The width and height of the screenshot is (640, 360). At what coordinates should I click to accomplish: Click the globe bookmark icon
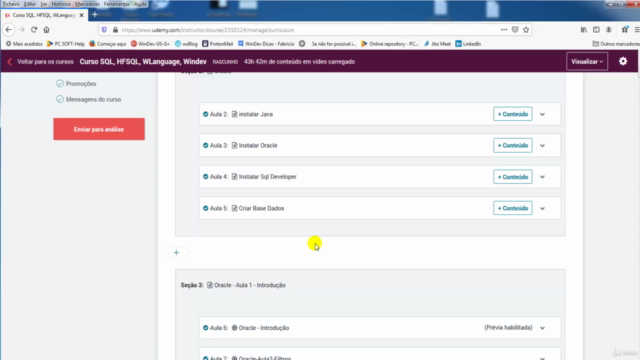pyautogui.click(x=302, y=44)
